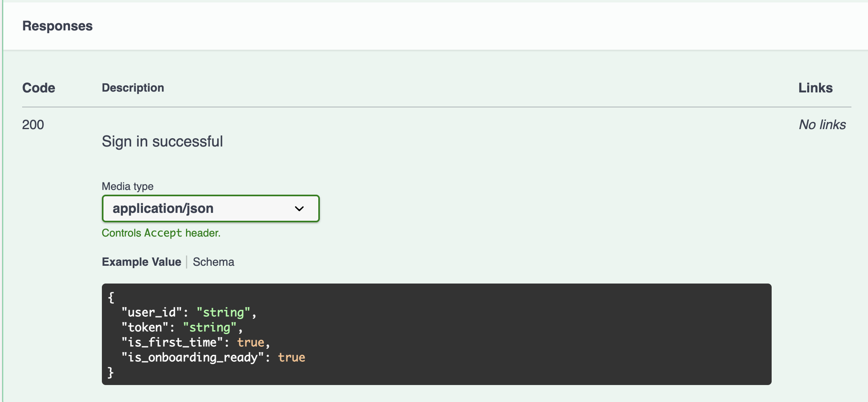The height and width of the screenshot is (402, 868).
Task: Click the Media type label
Action: tap(128, 186)
